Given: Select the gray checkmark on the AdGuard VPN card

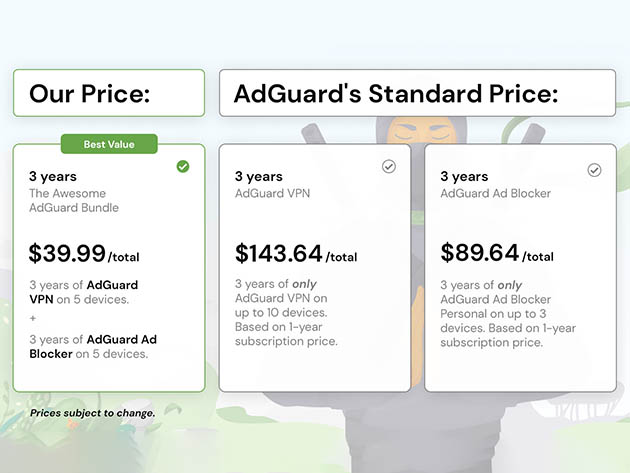Looking at the screenshot, I should (x=389, y=166).
